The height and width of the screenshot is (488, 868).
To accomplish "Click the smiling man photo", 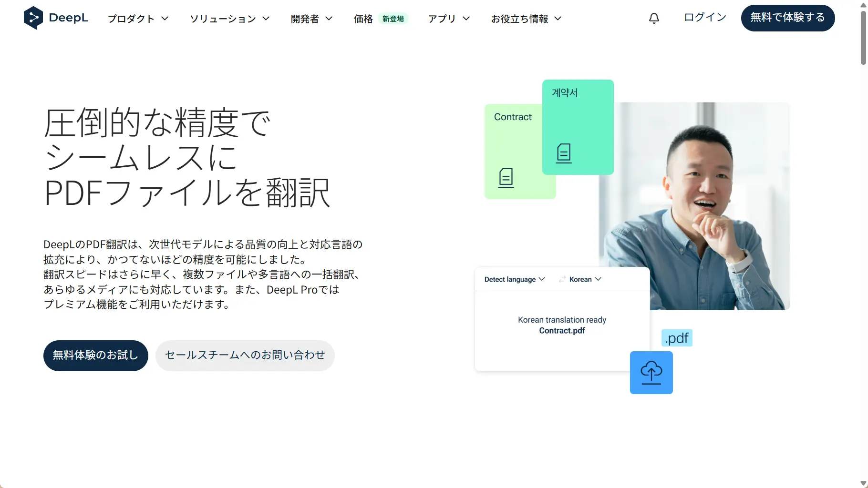I will click(x=694, y=206).
